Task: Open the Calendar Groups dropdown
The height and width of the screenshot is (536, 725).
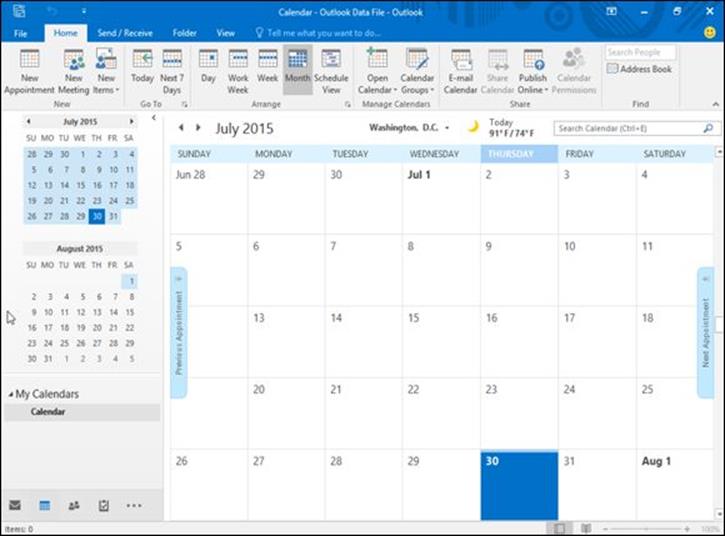Action: [x=417, y=71]
